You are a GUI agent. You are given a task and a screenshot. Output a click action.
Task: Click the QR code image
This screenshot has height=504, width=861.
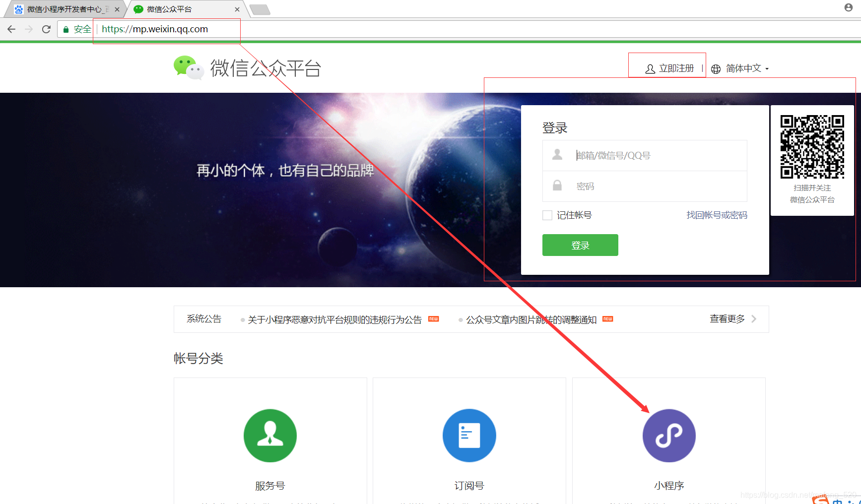point(812,147)
